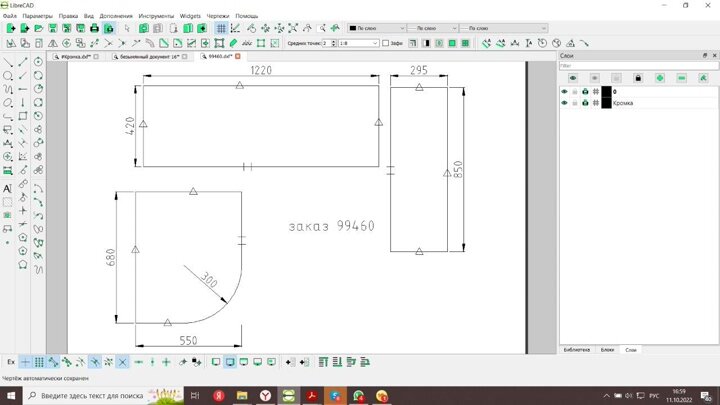Switch to the #Кромка.dxf tab
This screenshot has height=405, width=720.
point(76,57)
